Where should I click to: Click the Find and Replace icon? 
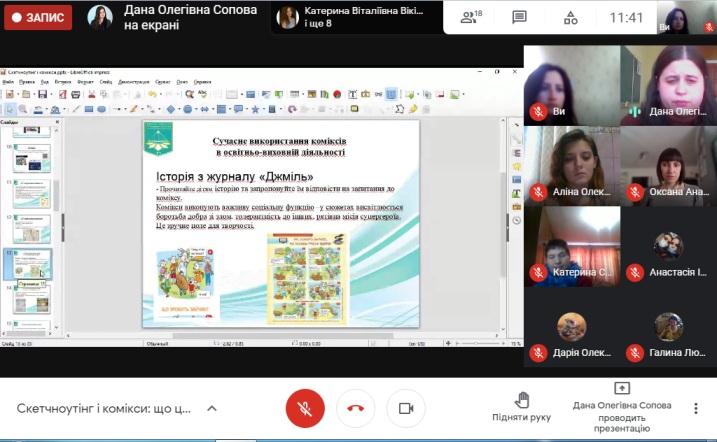[189, 94]
